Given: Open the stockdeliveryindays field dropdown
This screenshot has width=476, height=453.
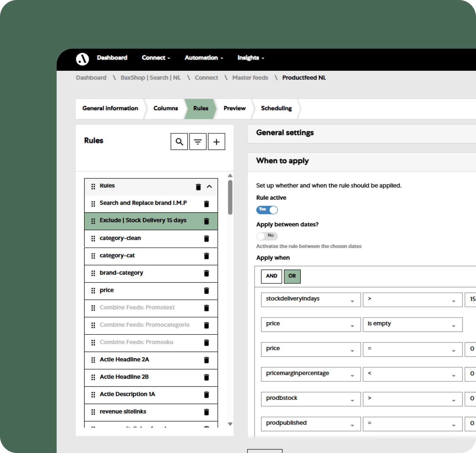Looking at the screenshot, I should click(x=311, y=300).
